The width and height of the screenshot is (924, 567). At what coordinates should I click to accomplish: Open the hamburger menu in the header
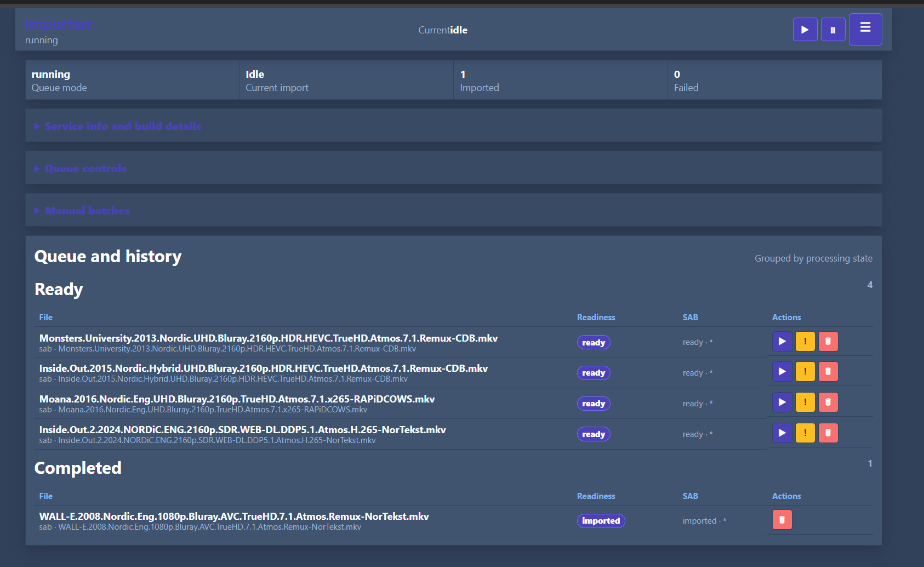click(865, 29)
